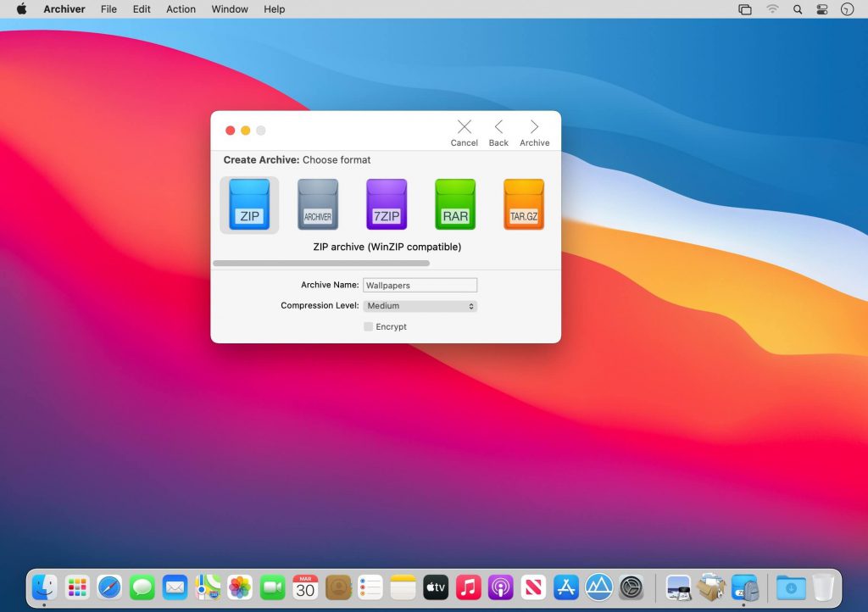The height and width of the screenshot is (612, 868).
Task: Click inside the Archive Name field
Action: point(420,285)
